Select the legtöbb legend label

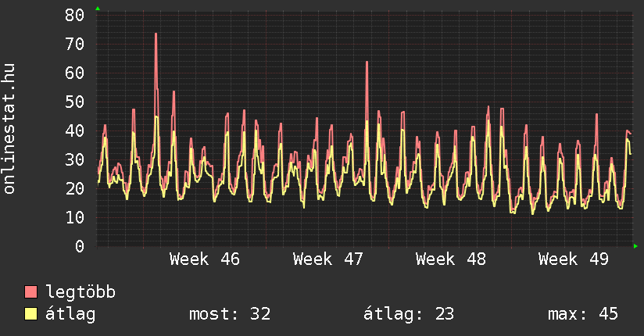(x=81, y=292)
